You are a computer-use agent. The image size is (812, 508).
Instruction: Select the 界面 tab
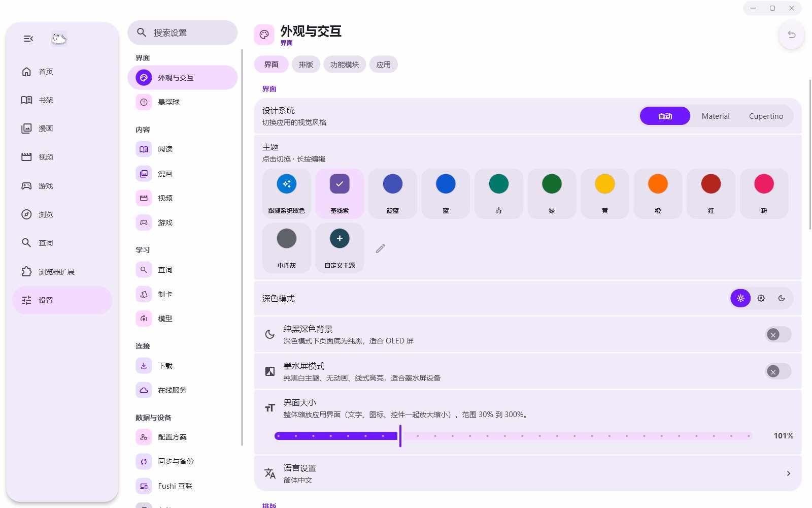point(272,65)
